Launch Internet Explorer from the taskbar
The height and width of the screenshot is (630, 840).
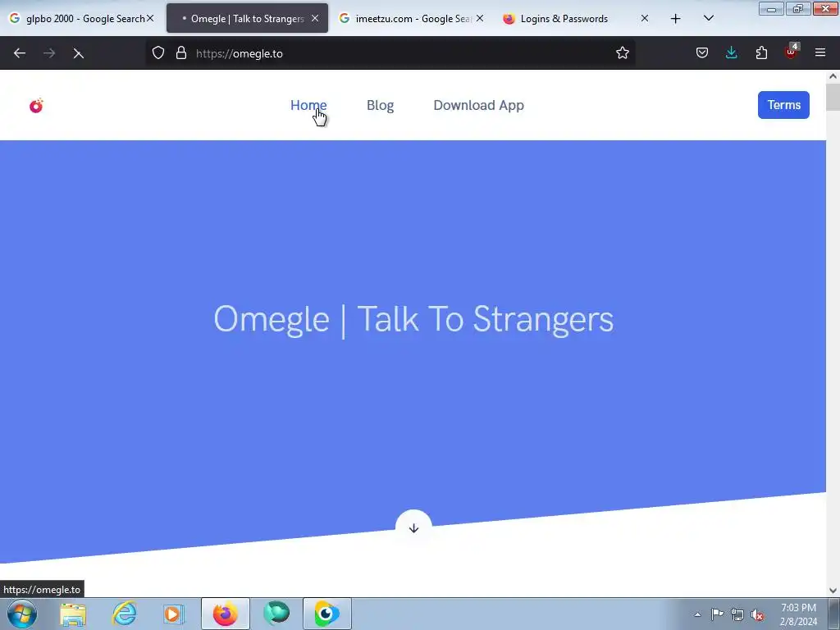pyautogui.click(x=124, y=614)
